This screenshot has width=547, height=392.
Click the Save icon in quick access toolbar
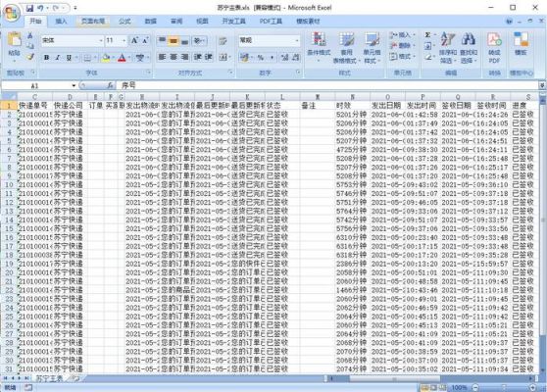pyautogui.click(x=29, y=8)
